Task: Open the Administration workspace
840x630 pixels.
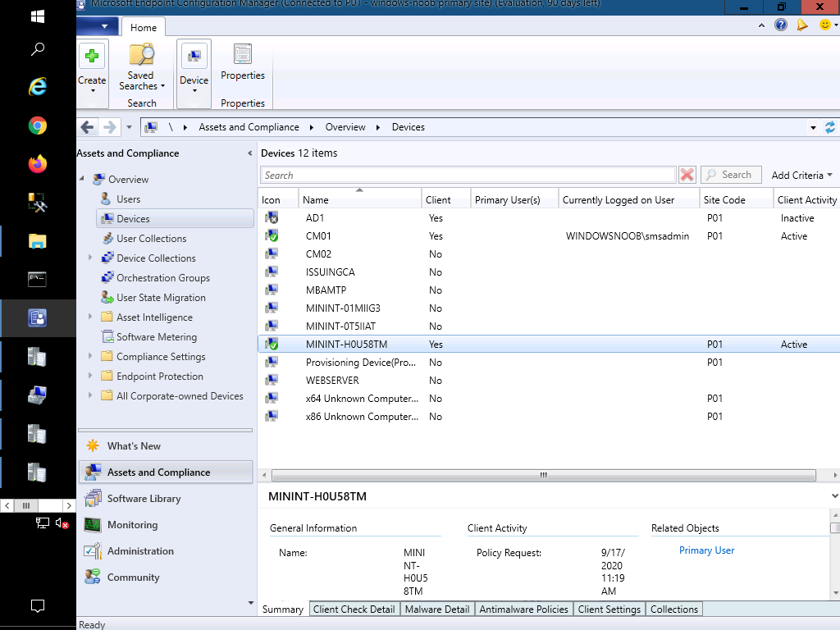Action: [x=166, y=550]
